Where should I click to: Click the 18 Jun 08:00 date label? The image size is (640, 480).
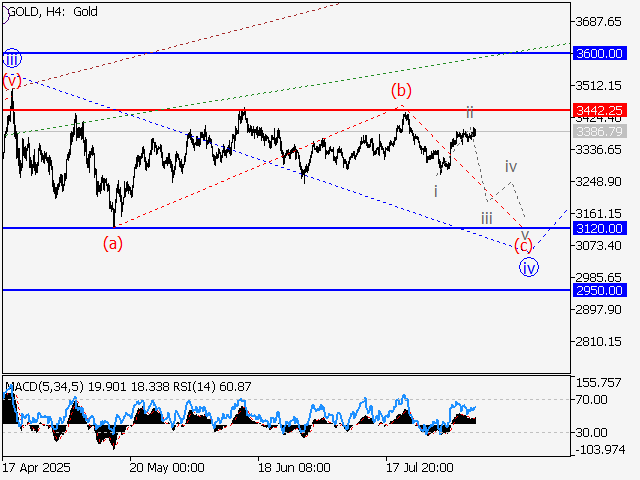tap(294, 467)
